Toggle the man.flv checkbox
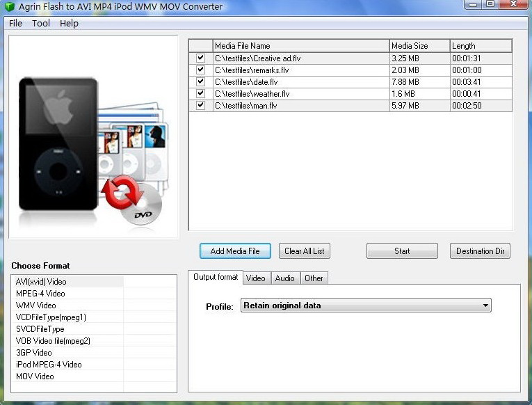The height and width of the screenshot is (405, 532). pyautogui.click(x=200, y=105)
